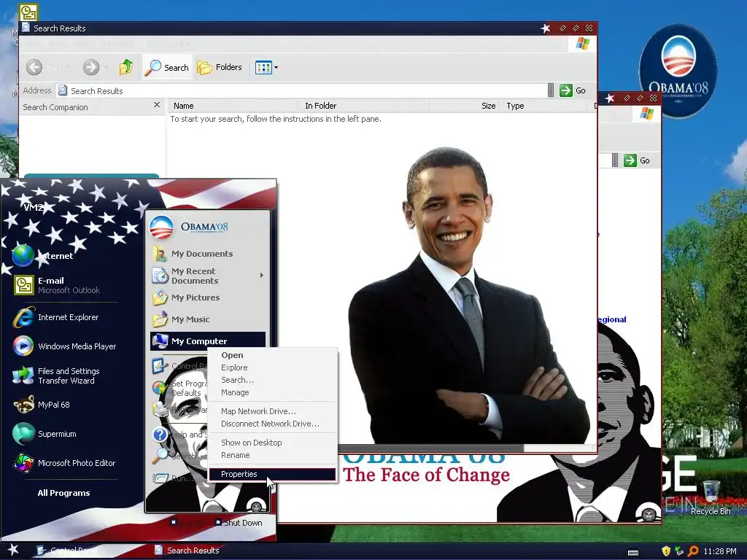Viewport: 747px width, 560px height.
Task: Click Go button in Search Results window
Action: (x=572, y=90)
